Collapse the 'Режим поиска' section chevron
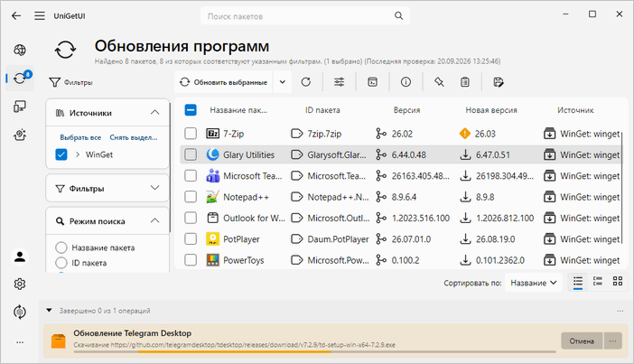This screenshot has height=364, width=634. coord(154,220)
